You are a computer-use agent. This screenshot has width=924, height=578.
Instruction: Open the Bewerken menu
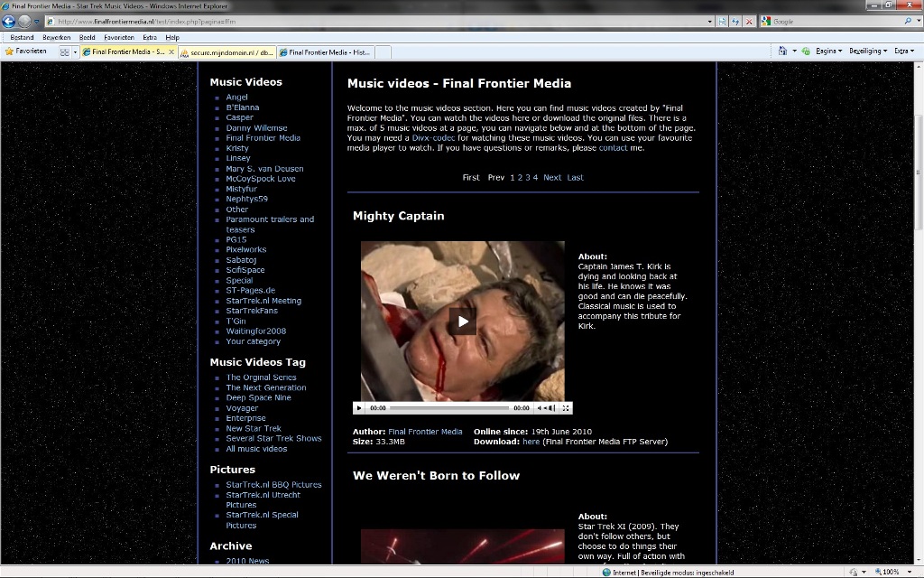56,37
